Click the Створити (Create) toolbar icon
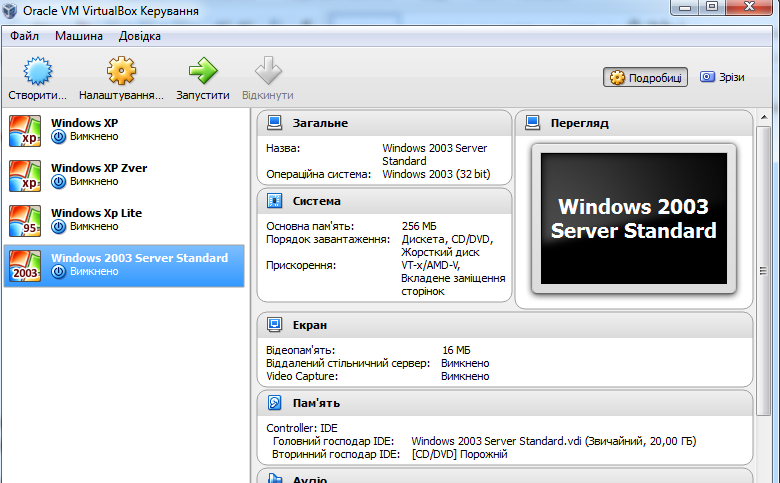 (37, 71)
